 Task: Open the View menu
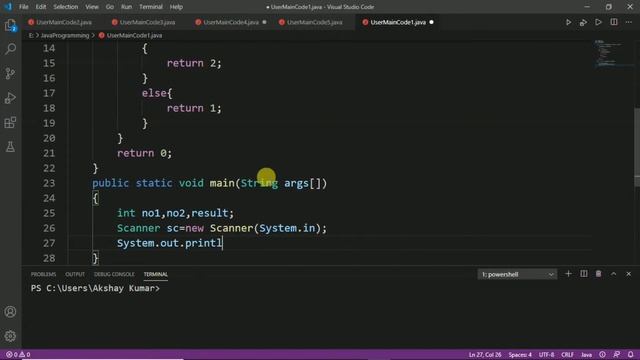coord(92,7)
